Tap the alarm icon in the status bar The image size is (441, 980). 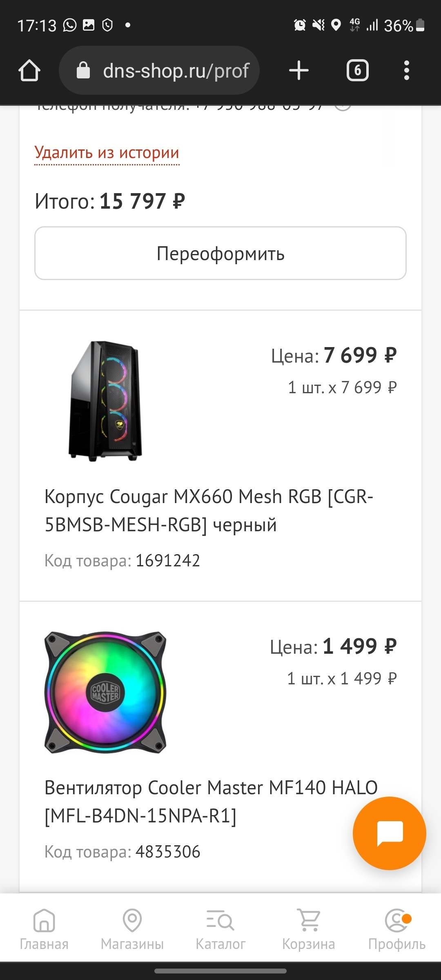[300, 25]
